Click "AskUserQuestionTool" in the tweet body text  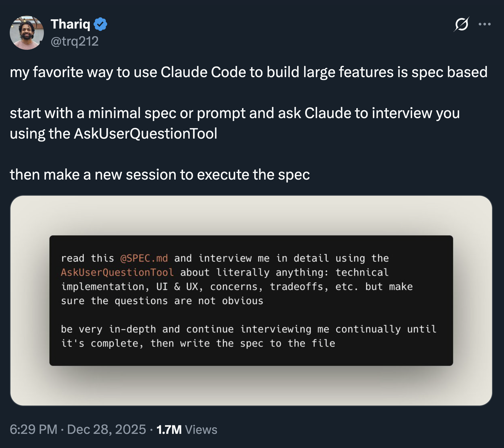coord(145,133)
